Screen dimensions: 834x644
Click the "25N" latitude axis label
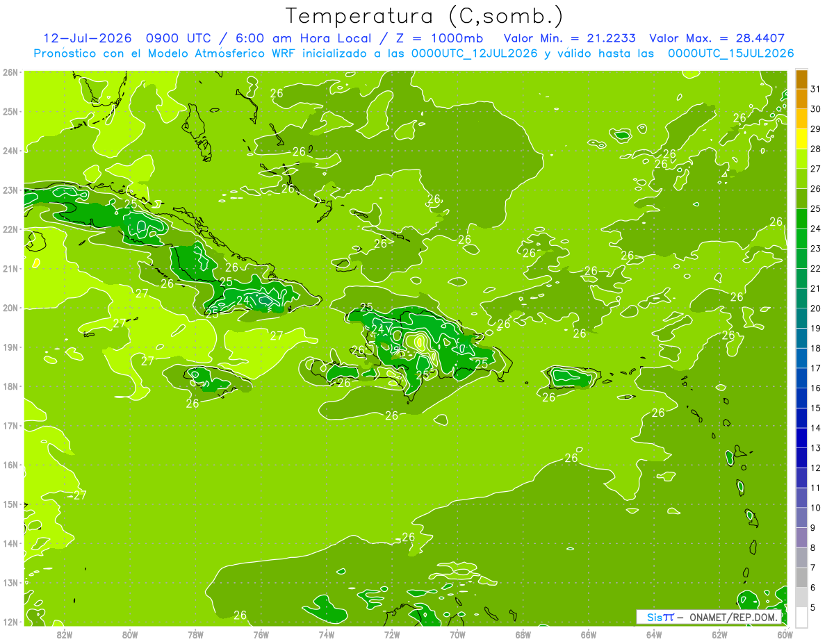(10, 111)
